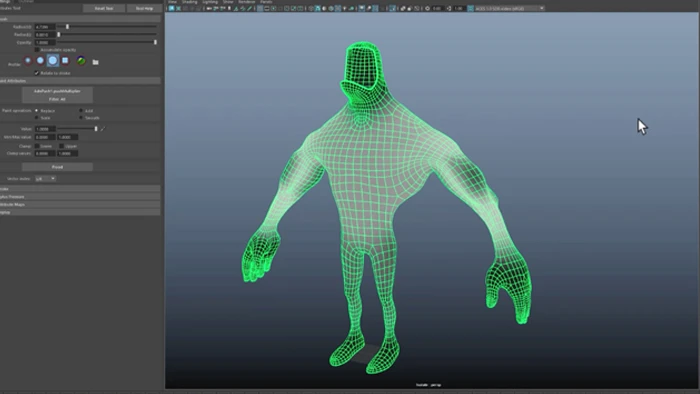
Task: Choose the last image brush profile icon
Action: point(81,60)
